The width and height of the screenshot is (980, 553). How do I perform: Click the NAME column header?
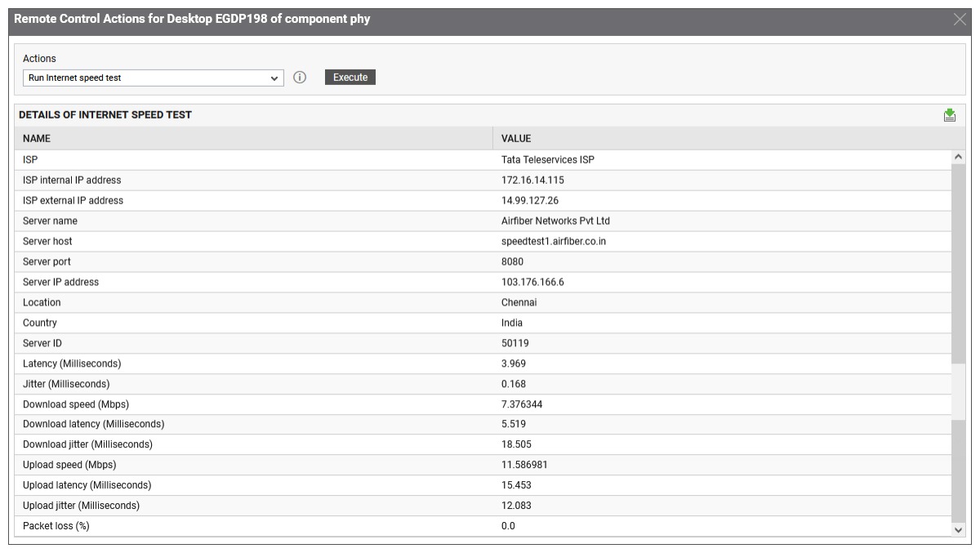37,139
